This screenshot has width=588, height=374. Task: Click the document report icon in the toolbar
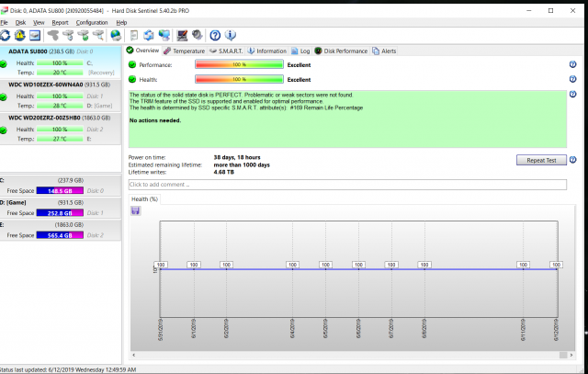tap(134, 35)
